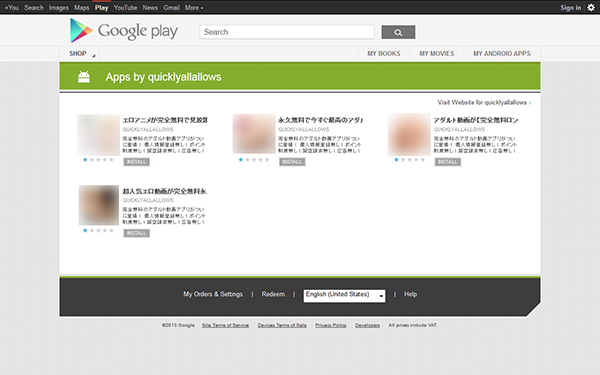Open Devices Terms of Sale link

[282, 325]
